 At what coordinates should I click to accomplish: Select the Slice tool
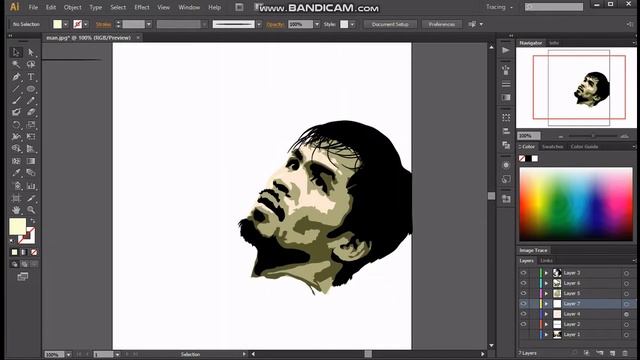click(31, 198)
